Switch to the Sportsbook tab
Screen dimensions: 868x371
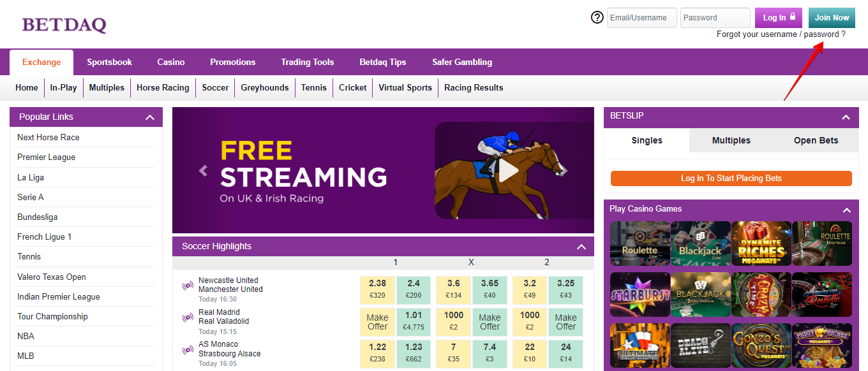click(x=110, y=62)
